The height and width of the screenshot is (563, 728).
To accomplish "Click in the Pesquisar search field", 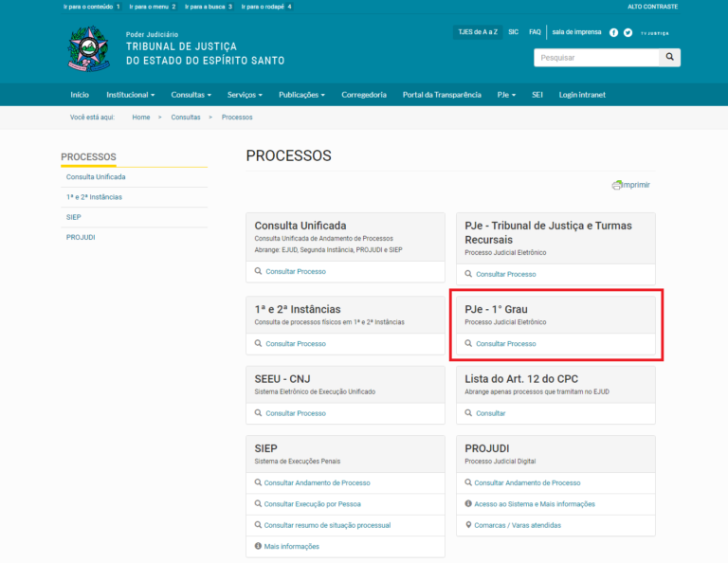I will (596, 58).
